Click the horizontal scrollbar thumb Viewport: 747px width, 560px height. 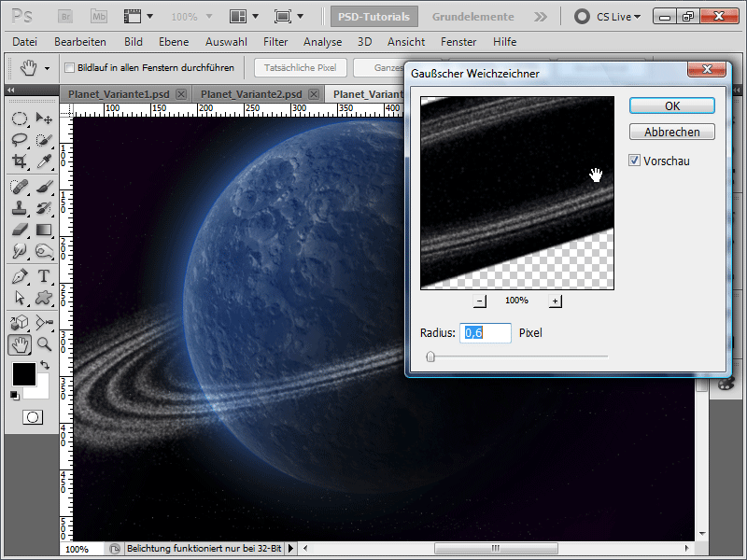pyautogui.click(x=496, y=549)
